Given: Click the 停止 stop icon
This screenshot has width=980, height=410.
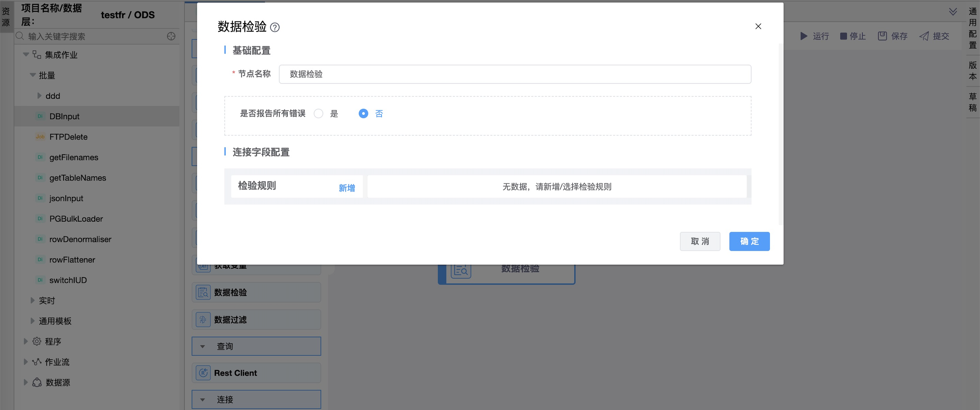Looking at the screenshot, I should pyautogui.click(x=843, y=36).
